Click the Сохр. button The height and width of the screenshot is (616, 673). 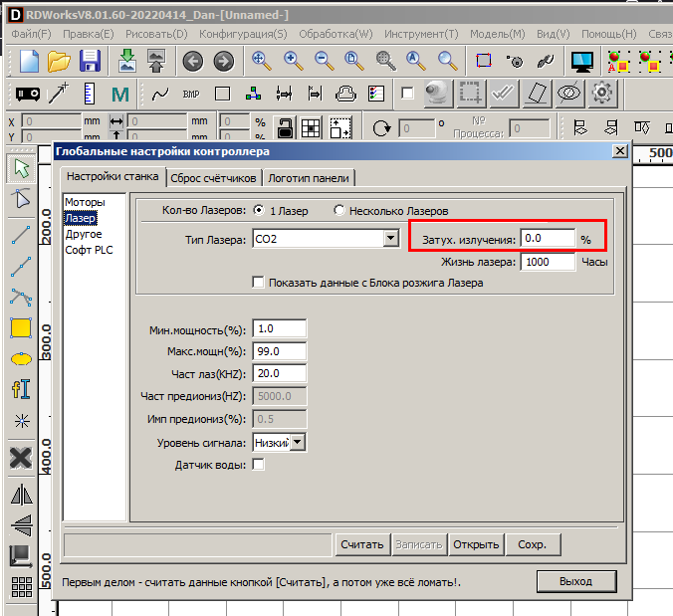[x=533, y=544]
